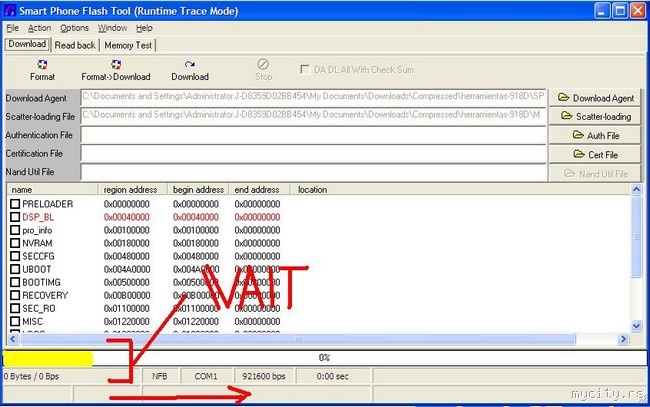Check the SECCFG partition checkbox
650x407 pixels.
[15, 256]
